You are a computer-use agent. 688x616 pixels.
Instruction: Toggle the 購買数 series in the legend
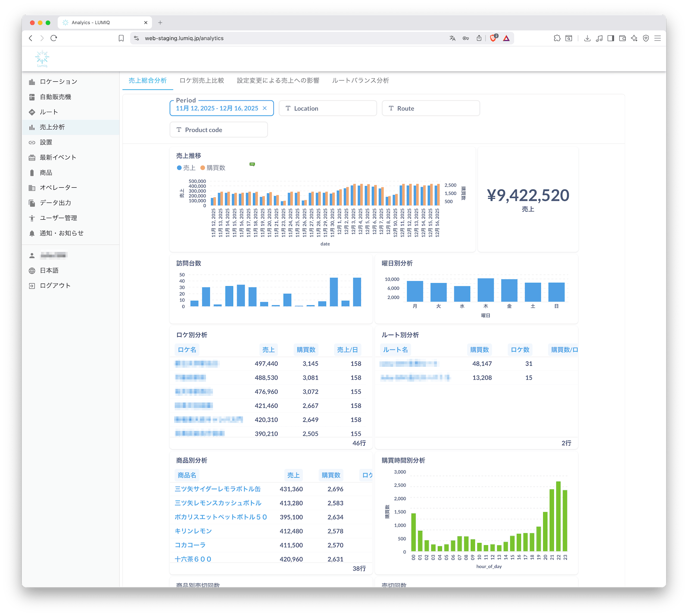point(213,168)
